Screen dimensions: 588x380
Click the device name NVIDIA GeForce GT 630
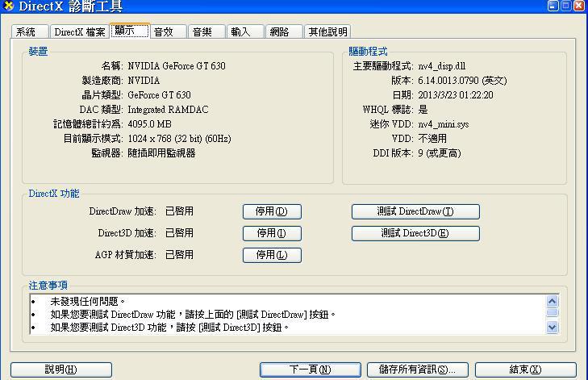[177, 66]
